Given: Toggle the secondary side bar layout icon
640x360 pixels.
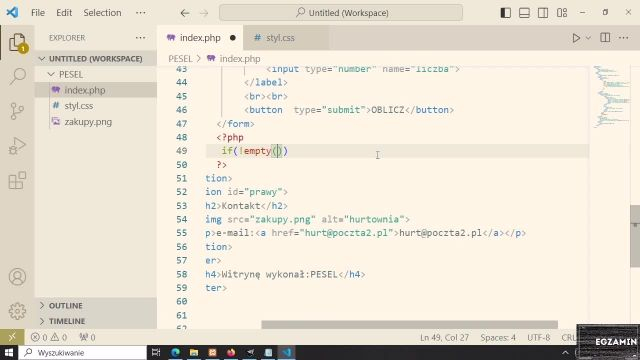Looking at the screenshot, I should [543, 13].
